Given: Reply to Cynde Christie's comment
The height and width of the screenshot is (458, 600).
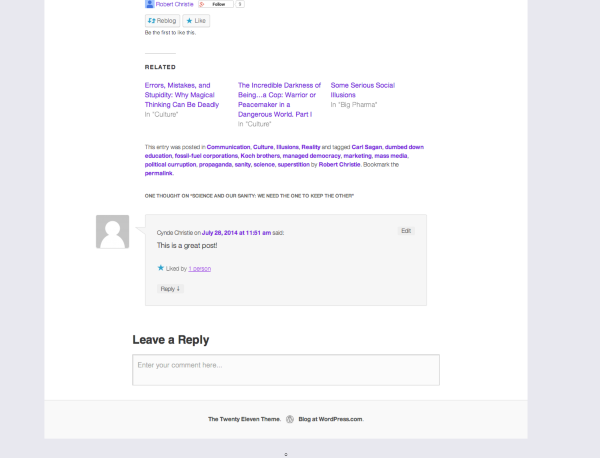Looking at the screenshot, I should pos(170,289).
